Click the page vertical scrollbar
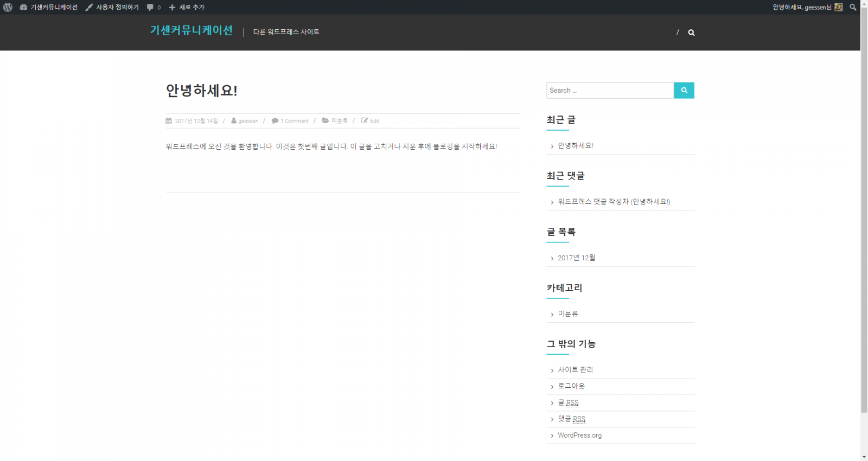The image size is (868, 461). [x=864, y=217]
